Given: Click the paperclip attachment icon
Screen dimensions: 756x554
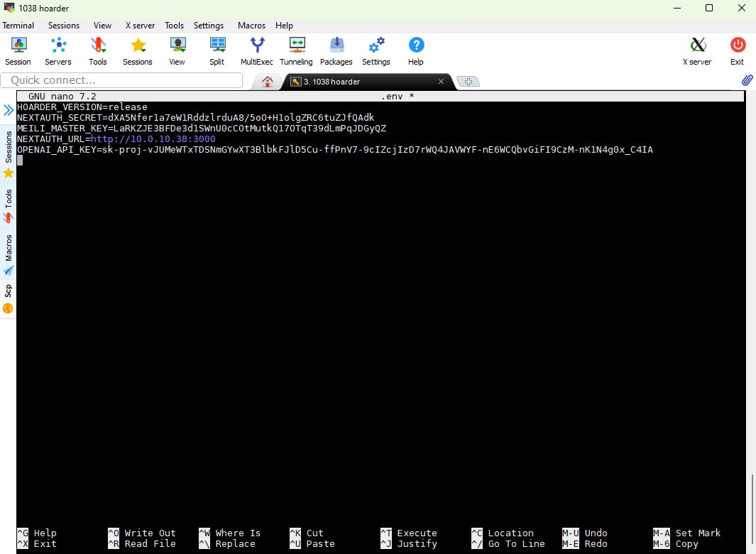Looking at the screenshot, I should pos(747,80).
